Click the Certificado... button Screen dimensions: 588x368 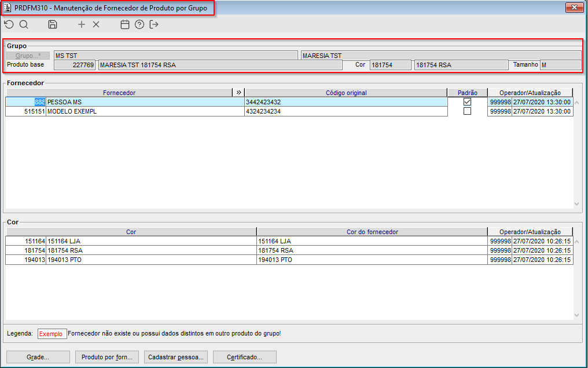point(244,357)
